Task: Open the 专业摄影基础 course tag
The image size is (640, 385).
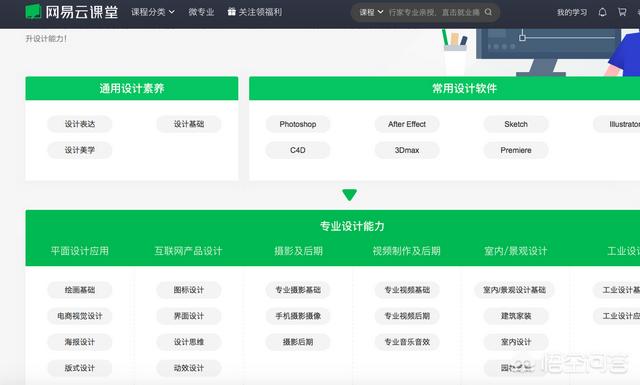Action: 298,290
